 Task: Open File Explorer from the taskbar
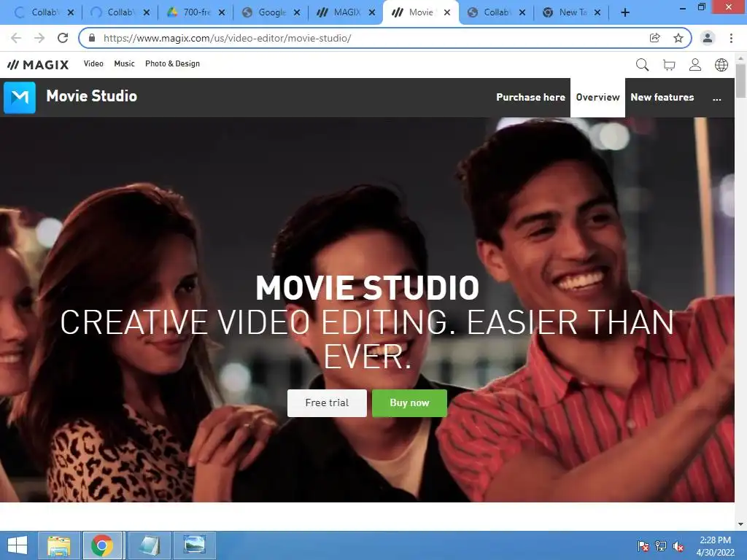pyautogui.click(x=58, y=545)
